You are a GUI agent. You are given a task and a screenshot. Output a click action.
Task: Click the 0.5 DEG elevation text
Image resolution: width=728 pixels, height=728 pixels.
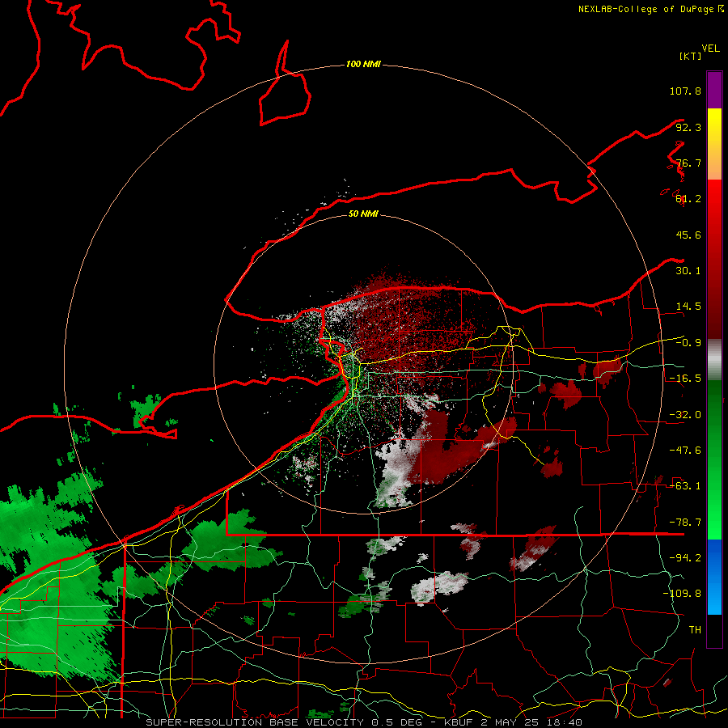point(396,722)
